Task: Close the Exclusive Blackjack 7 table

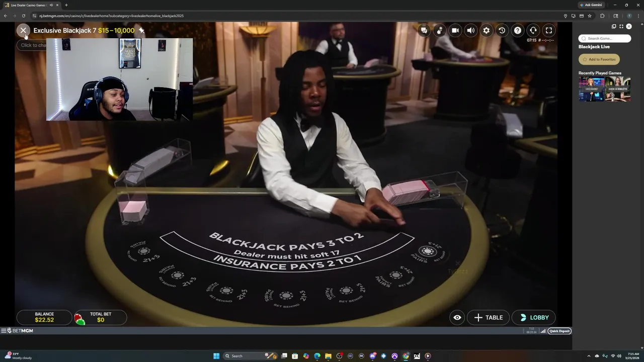Action: (23, 30)
